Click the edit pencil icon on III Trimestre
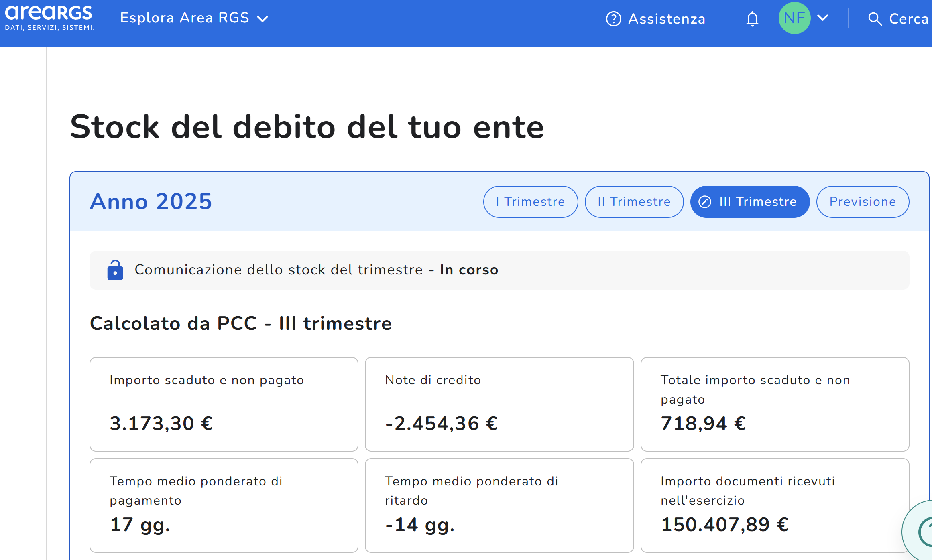Screen dimensions: 932x560 [705, 202]
